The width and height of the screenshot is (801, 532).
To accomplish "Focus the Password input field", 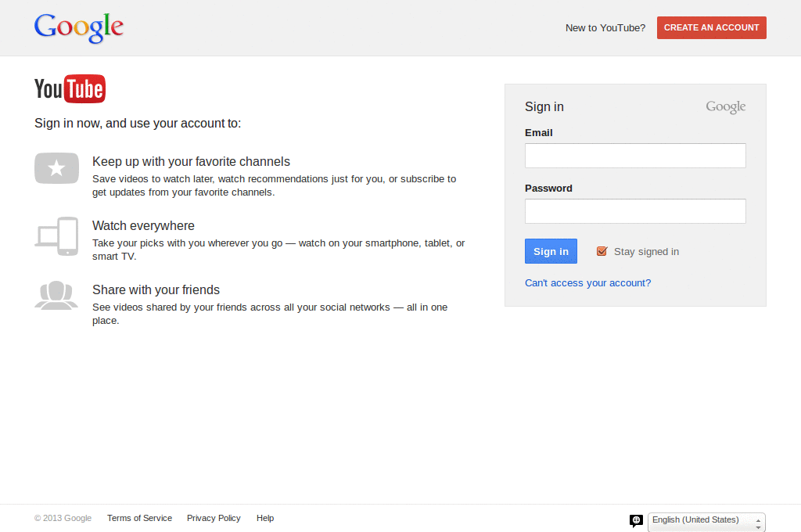I will [635, 211].
